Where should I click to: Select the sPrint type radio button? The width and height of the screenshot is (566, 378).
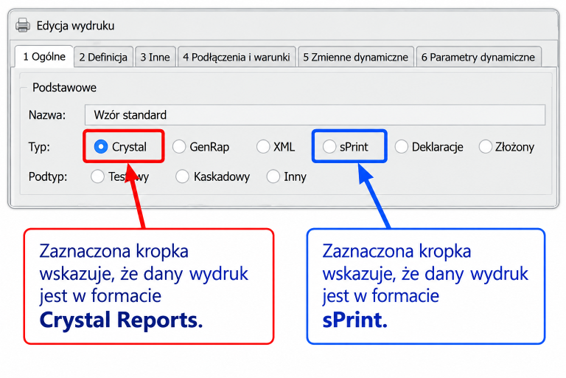click(329, 147)
